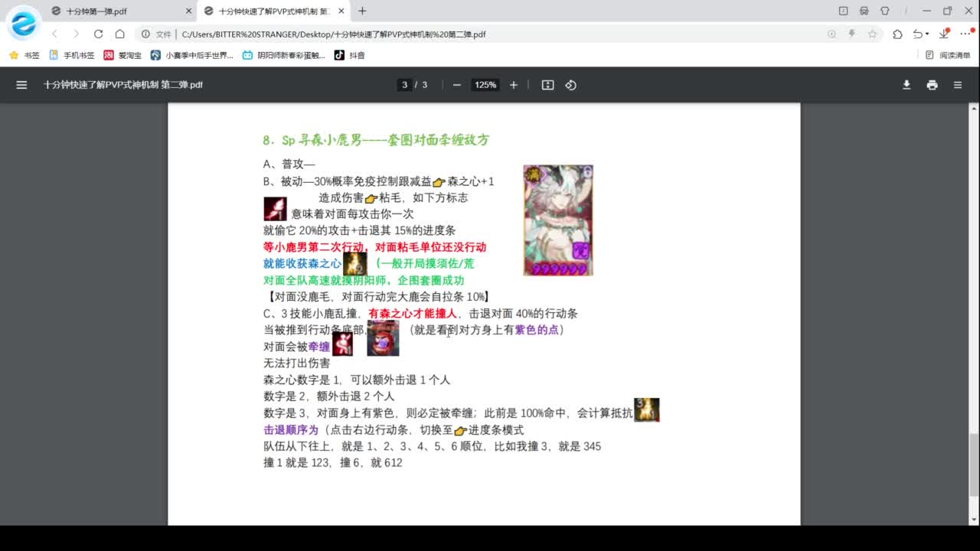The height and width of the screenshot is (551, 980).
Task: Download the PDF from the viewer toolbar
Action: [x=906, y=85]
